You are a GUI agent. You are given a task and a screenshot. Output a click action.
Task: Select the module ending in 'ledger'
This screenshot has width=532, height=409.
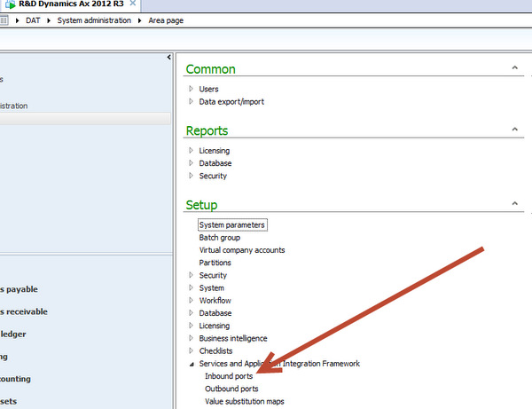[13, 334]
